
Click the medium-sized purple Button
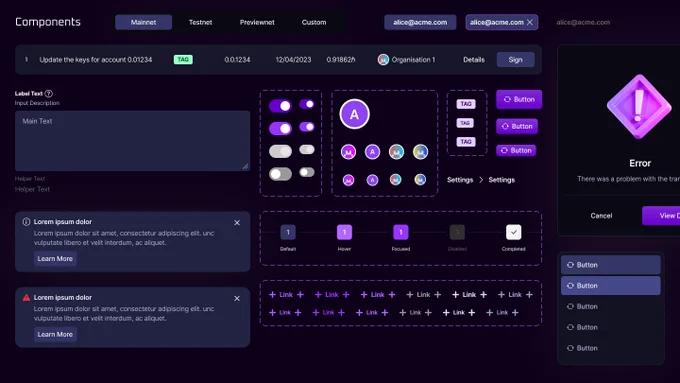click(517, 126)
